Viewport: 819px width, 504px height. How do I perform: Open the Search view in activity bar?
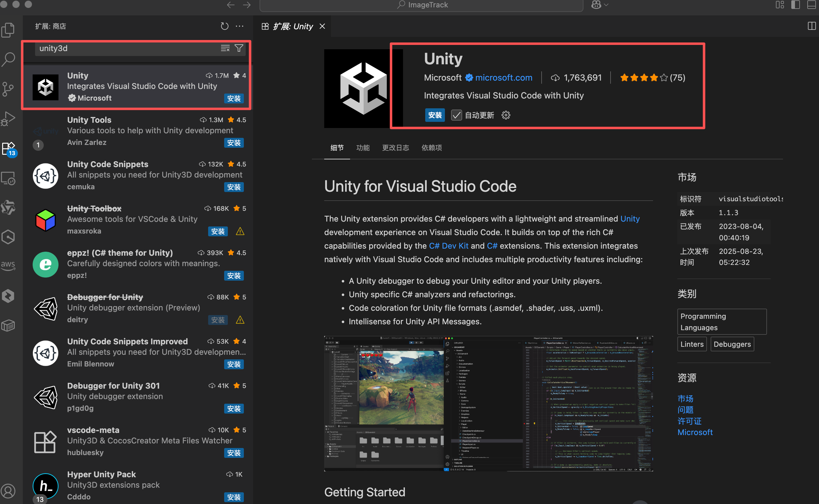coord(8,59)
